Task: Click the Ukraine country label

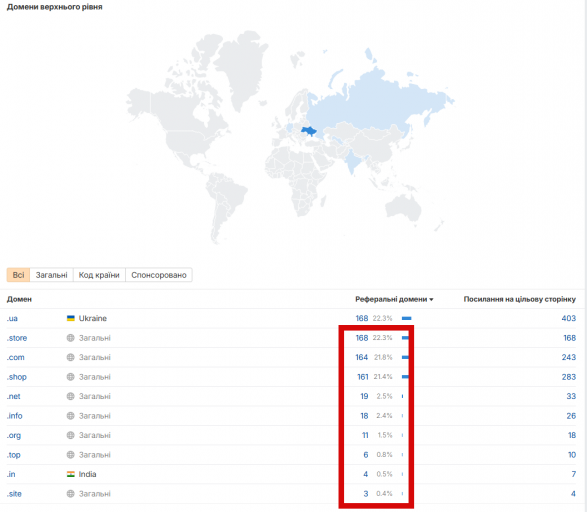Action: [x=93, y=319]
